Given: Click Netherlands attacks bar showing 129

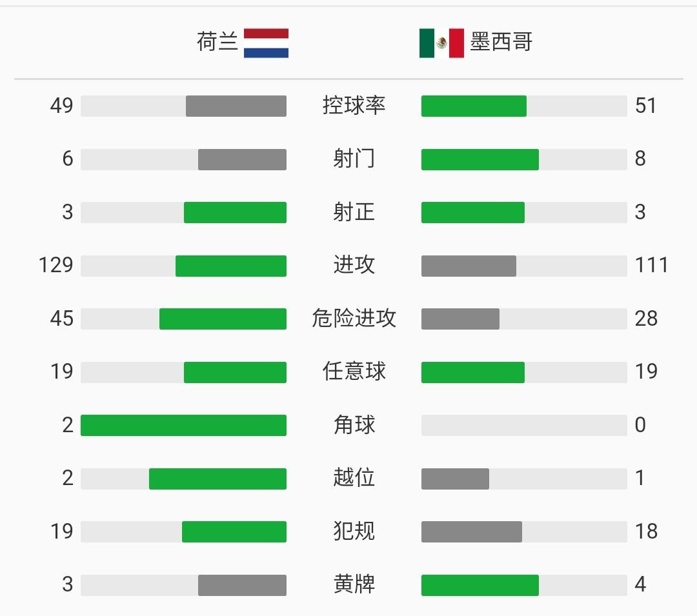Looking at the screenshot, I should (x=183, y=266).
